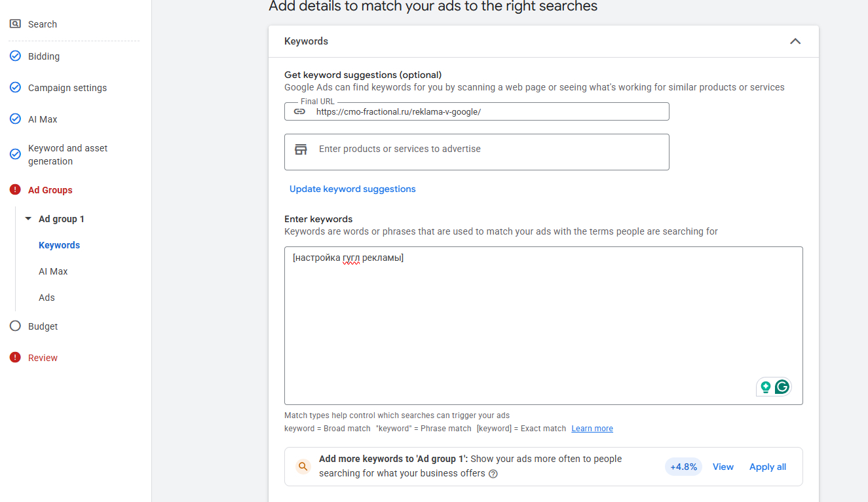Collapse the Keywords section chevron
Image resolution: width=868 pixels, height=502 pixels.
point(795,41)
